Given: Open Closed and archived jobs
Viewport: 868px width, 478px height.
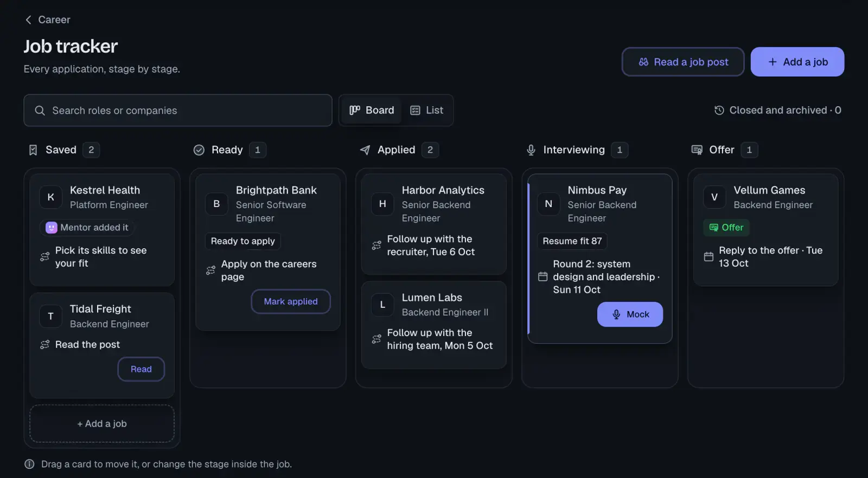Looking at the screenshot, I should click(777, 111).
